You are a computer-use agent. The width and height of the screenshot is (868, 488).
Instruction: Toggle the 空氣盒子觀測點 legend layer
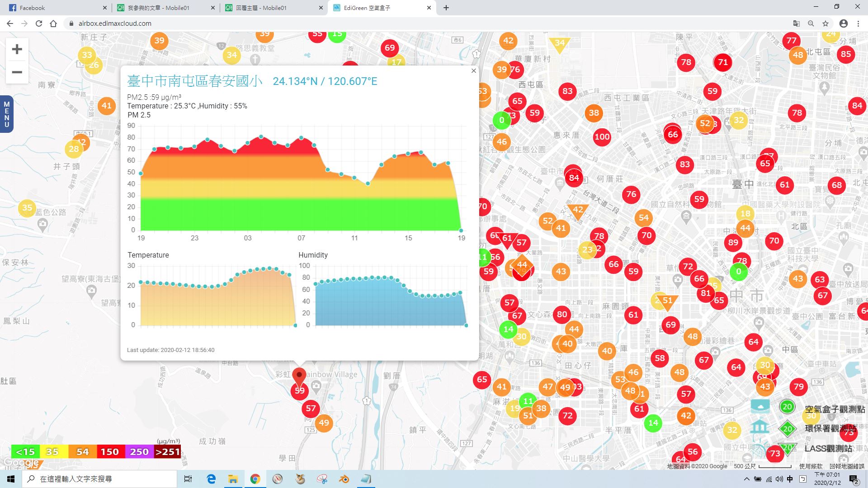click(x=835, y=409)
